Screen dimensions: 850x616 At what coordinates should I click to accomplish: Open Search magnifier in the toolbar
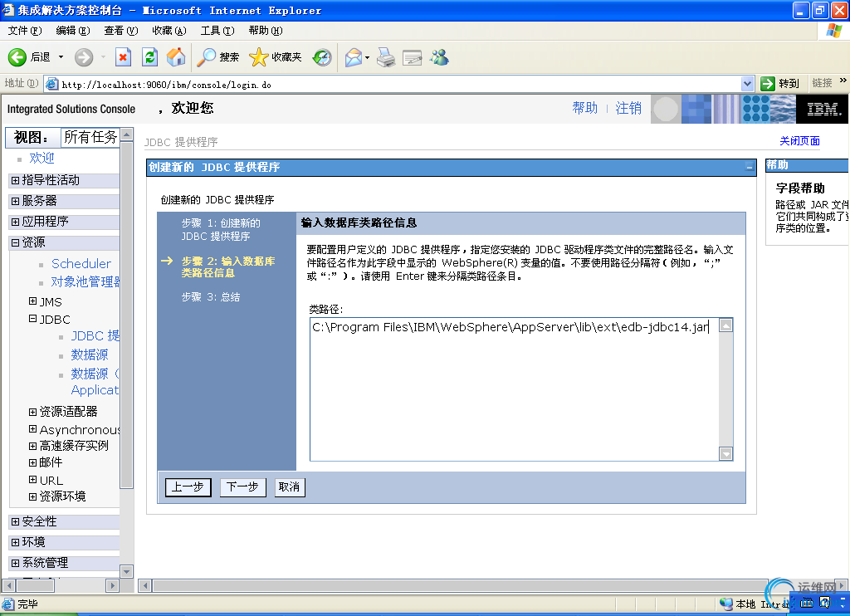pos(206,57)
